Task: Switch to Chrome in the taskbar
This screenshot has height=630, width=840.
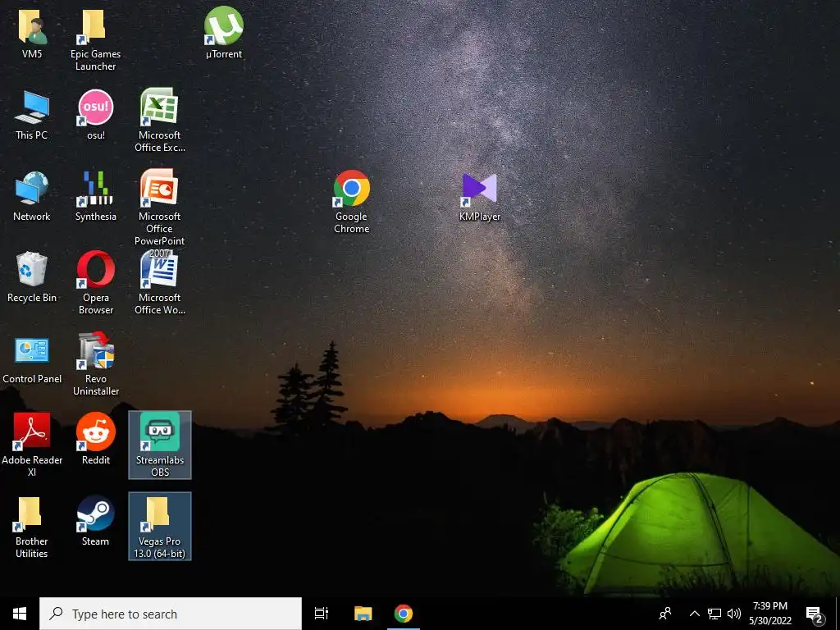Action: [x=404, y=614]
